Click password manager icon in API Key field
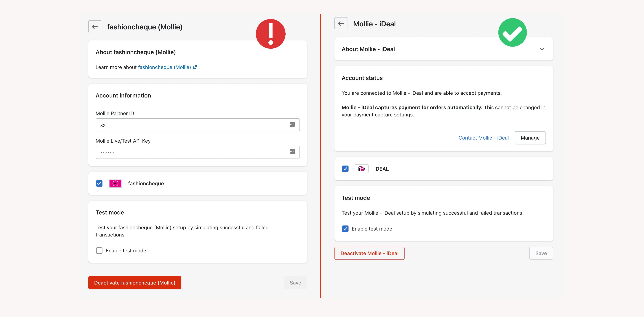Image resolution: width=644 pixels, height=317 pixels. pos(292,152)
